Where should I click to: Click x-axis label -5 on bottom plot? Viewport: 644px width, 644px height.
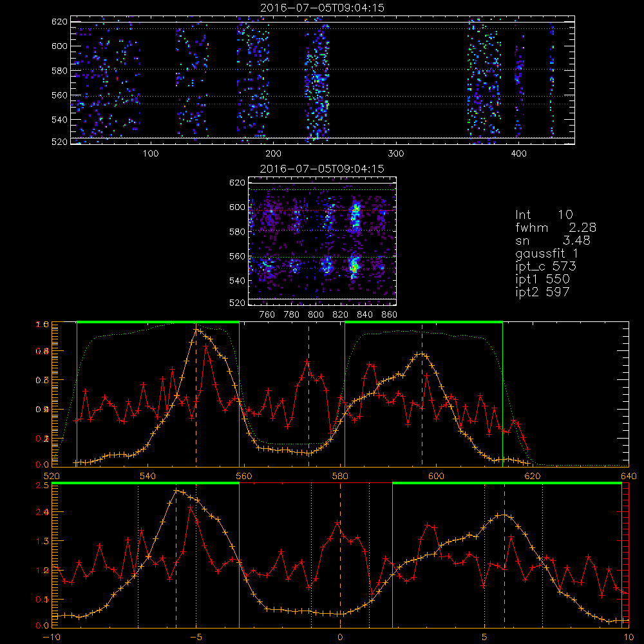[x=196, y=638]
